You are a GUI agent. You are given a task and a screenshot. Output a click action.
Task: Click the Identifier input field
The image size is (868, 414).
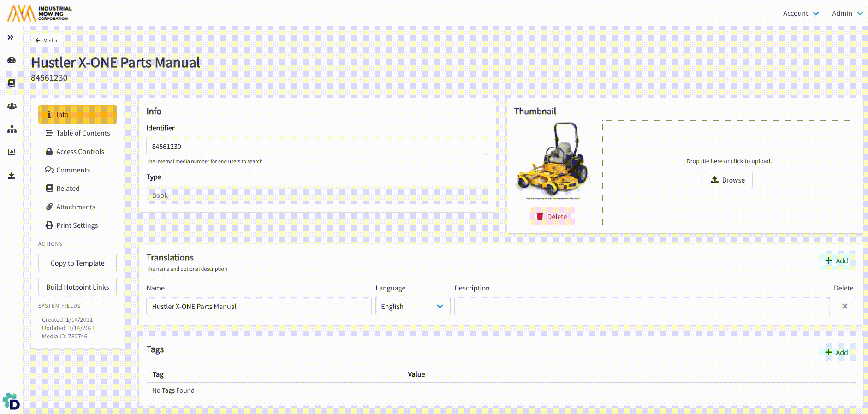tap(317, 146)
